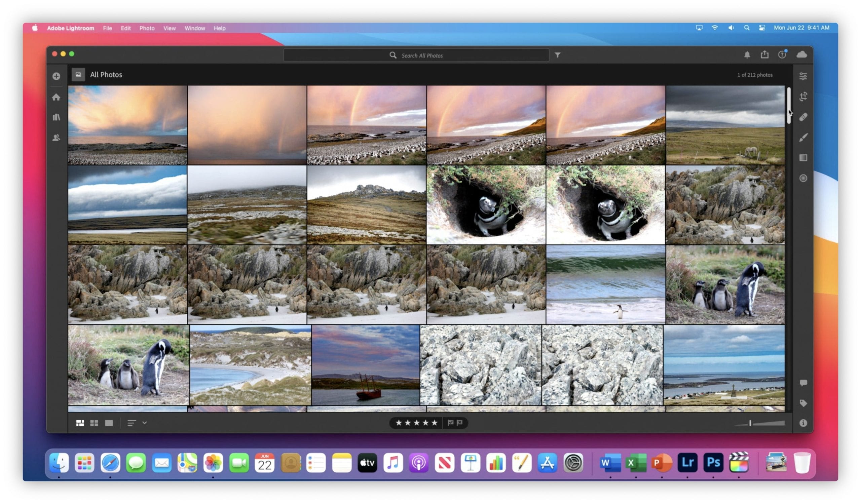This screenshot has width=861, height=504.
Task: Open the File menu
Action: coord(107,28)
